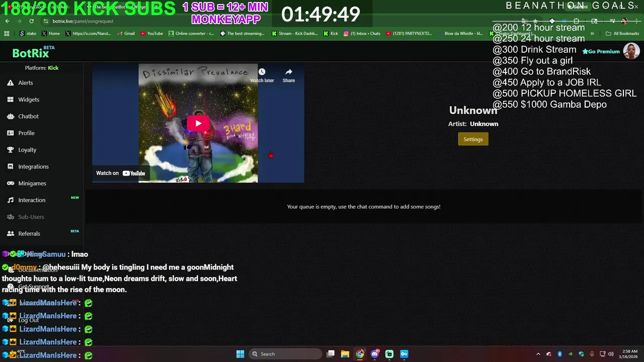Open the Widgets section
The width and height of the screenshot is (644, 362).
click(x=28, y=100)
